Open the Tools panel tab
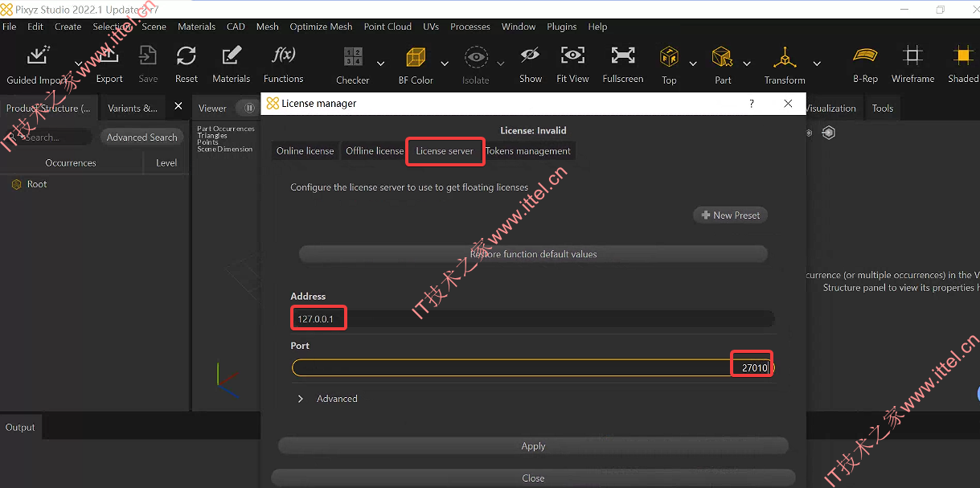980x488 pixels. click(x=883, y=108)
